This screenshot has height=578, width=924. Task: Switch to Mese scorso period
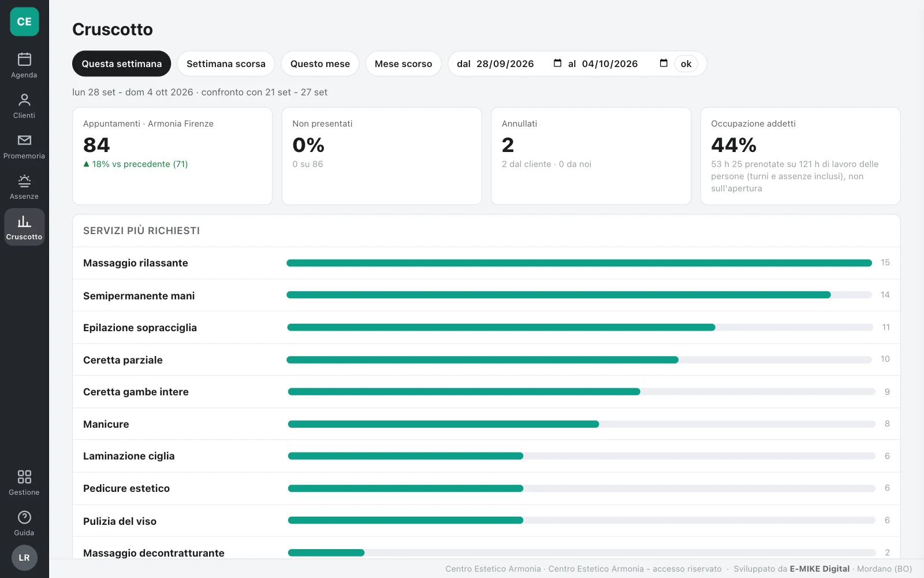click(x=403, y=64)
